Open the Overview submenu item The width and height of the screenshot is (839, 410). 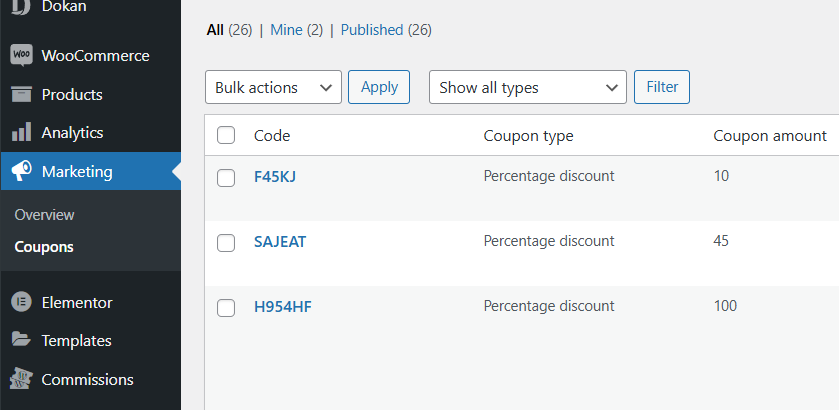(44, 215)
